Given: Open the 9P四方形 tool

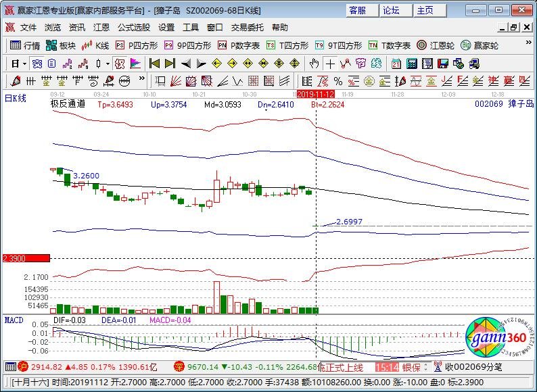Looking at the screenshot, I should 187,45.
